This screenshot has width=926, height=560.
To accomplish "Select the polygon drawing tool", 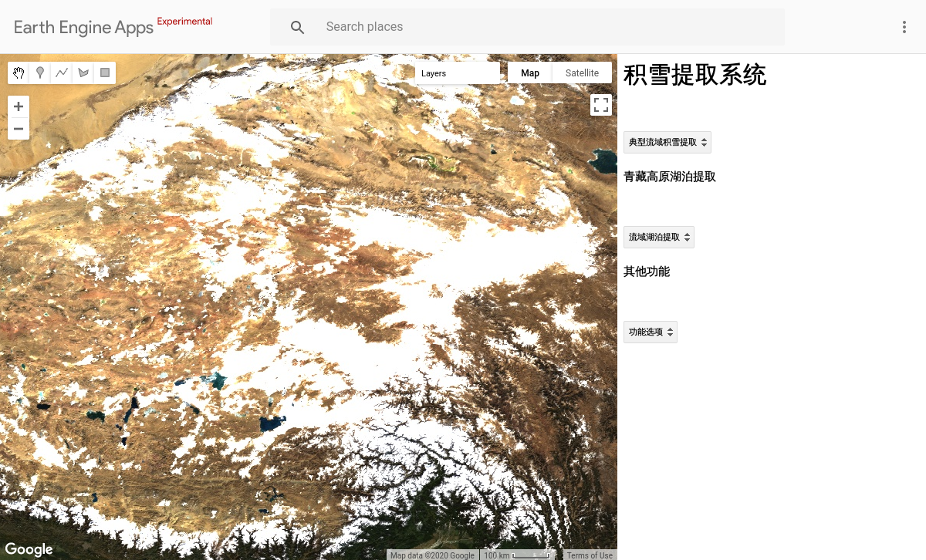I will (x=83, y=73).
